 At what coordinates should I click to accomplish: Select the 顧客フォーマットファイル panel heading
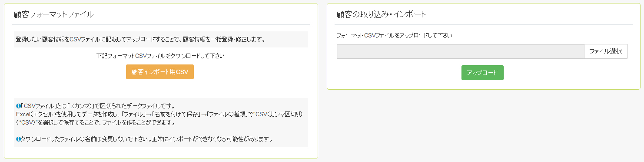coord(54,14)
